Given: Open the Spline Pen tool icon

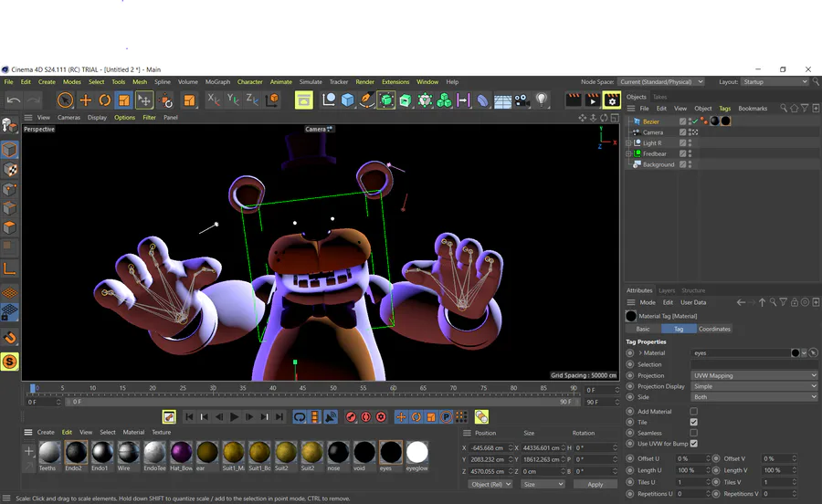Looking at the screenshot, I should point(367,100).
